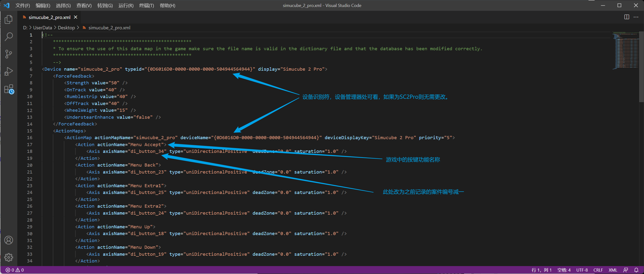Viewport: 644px width, 274px height.
Task: Change indentation via 空格: 4
Action: pos(564,270)
